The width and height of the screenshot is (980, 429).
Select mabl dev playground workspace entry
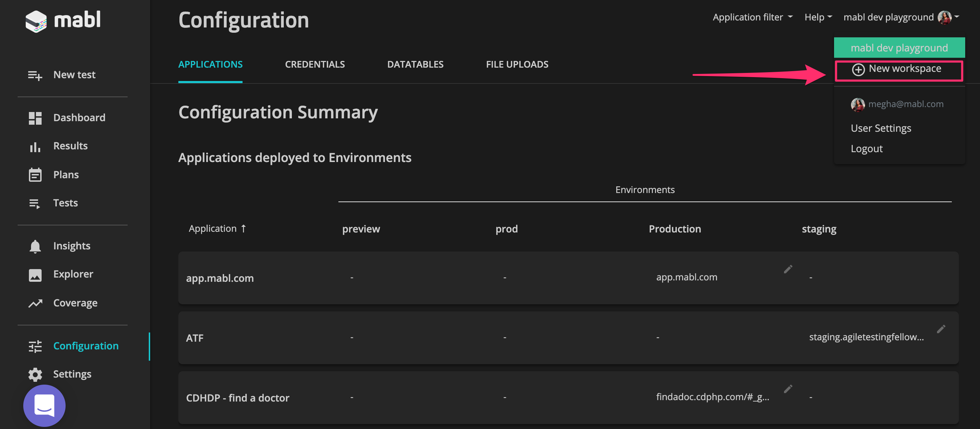coord(899,48)
